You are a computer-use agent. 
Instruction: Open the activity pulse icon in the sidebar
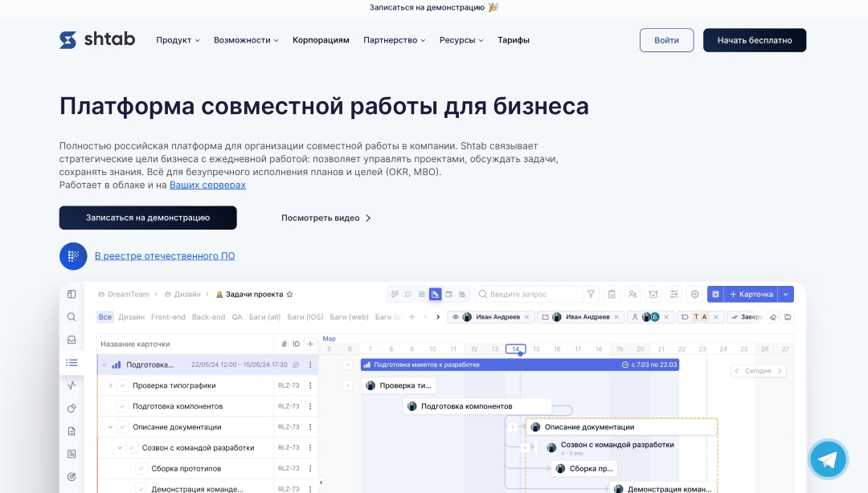click(72, 385)
